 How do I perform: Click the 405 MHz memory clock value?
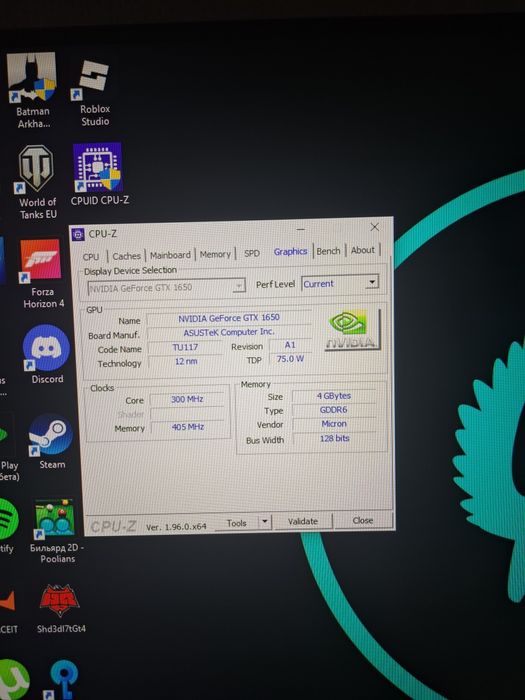(188, 427)
